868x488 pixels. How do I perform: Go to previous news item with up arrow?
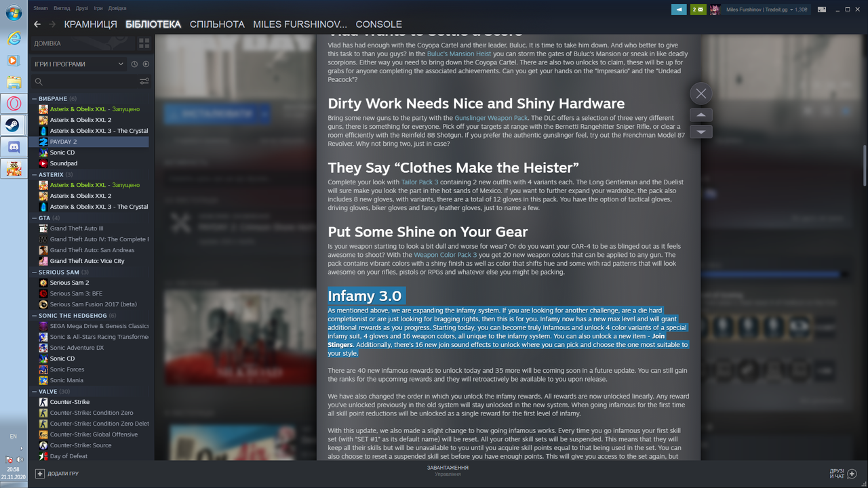(x=701, y=115)
